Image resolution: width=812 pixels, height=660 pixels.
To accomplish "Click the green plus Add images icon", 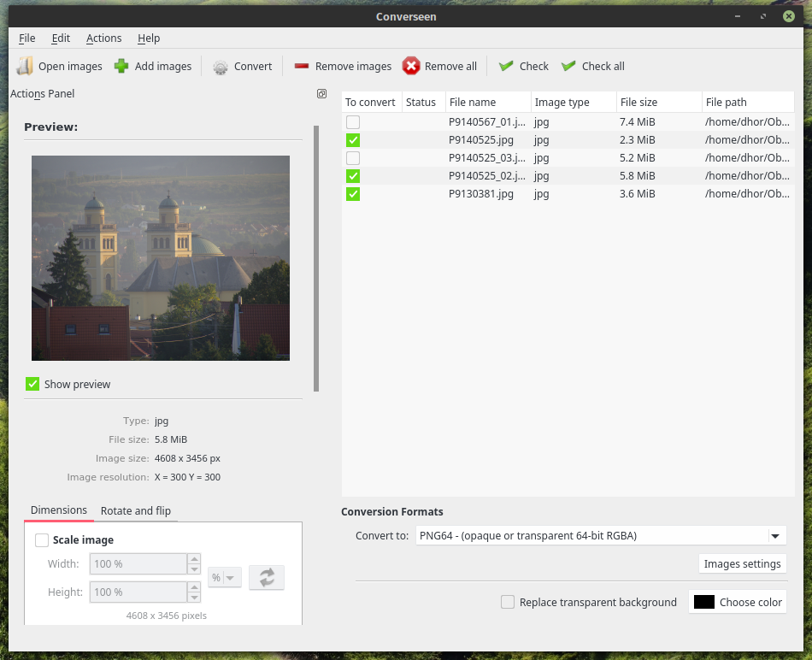I will click(121, 67).
